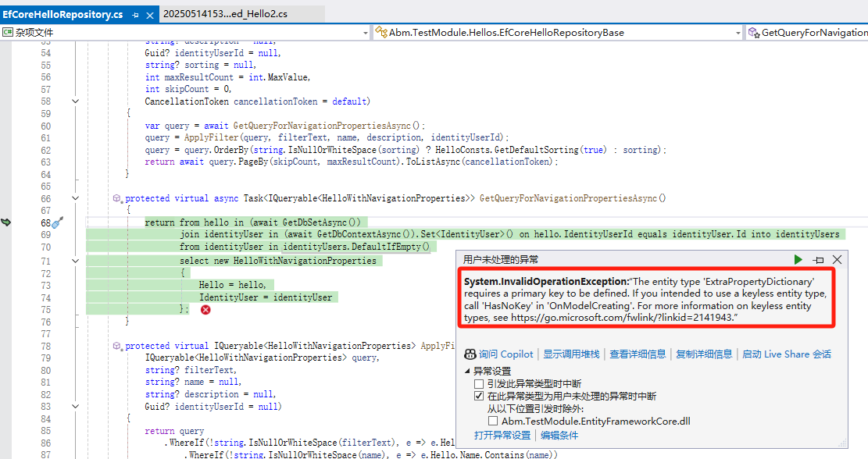This screenshot has height=459, width=868.
Task: Enable 引发此异常类型时中断 checkbox
Action: click(479, 383)
